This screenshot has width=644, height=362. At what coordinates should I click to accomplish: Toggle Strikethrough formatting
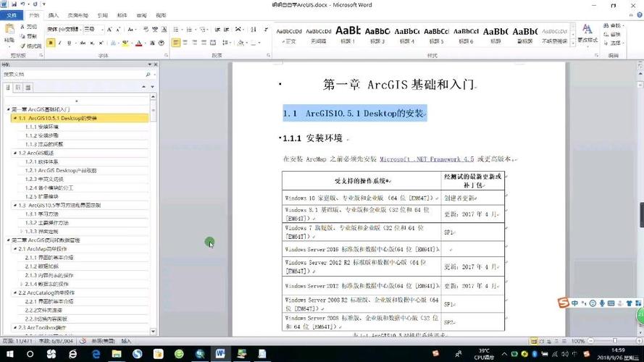(x=83, y=43)
